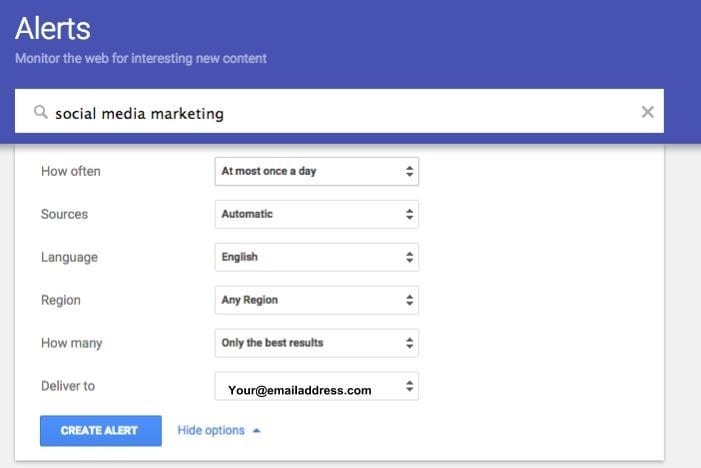Open the 'Only the best results' dropdown
Viewport: 701px width, 468px height.
(317, 343)
